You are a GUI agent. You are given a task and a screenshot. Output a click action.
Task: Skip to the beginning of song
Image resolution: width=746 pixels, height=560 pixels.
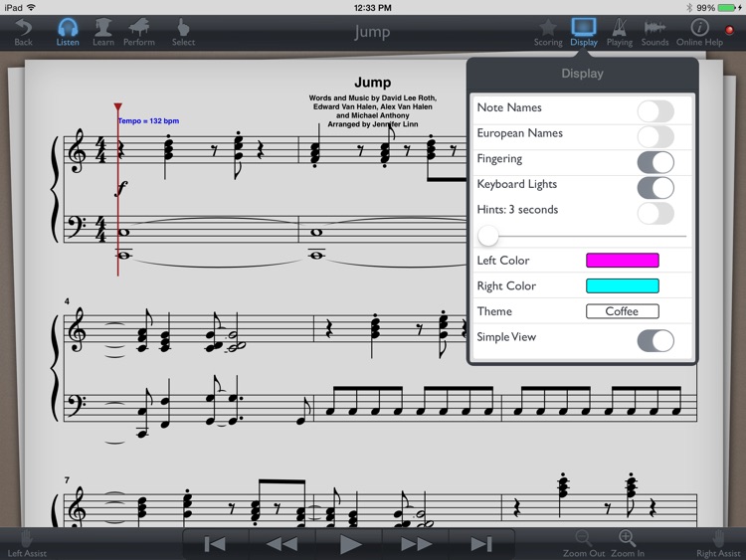click(x=215, y=544)
